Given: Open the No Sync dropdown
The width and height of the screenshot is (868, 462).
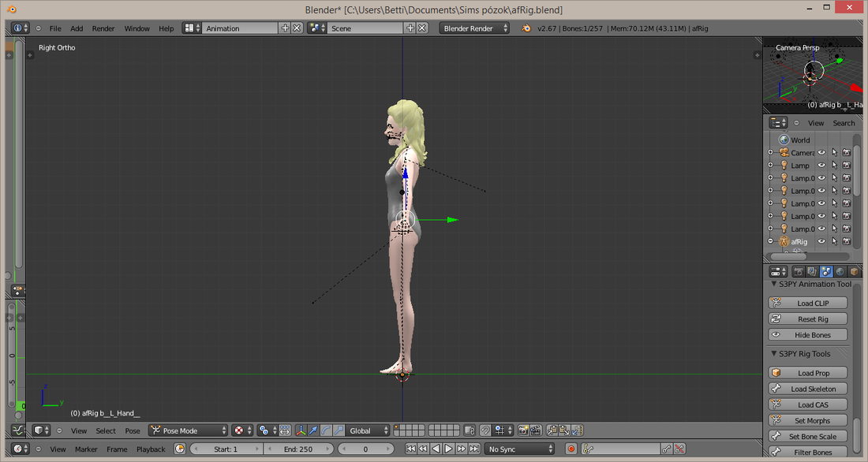Looking at the screenshot, I should (519, 449).
